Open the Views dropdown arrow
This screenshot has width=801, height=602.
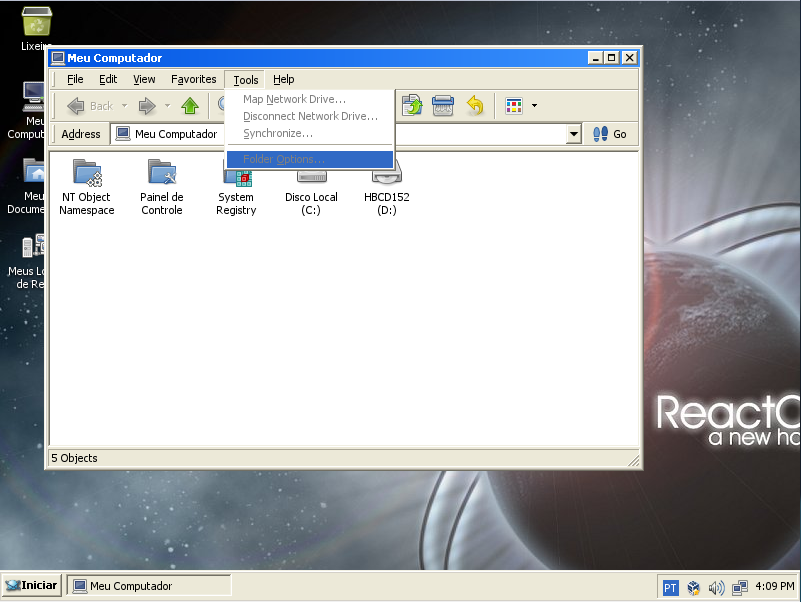coord(534,106)
